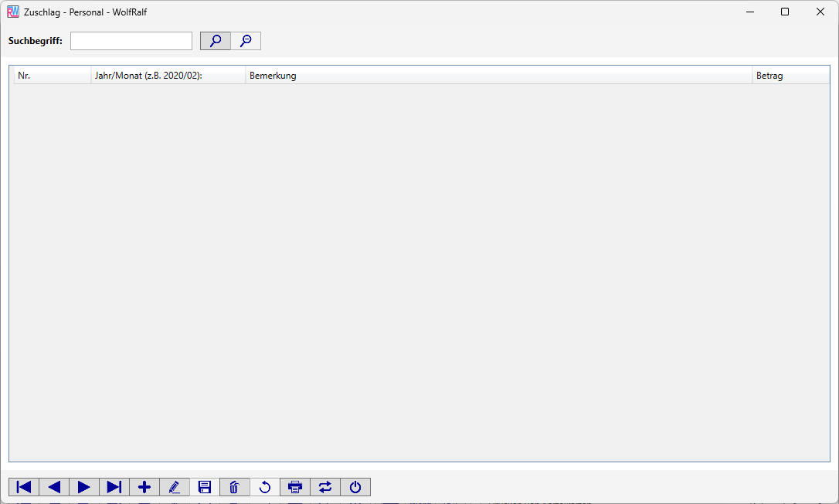The image size is (839, 504).
Task: Go to the next record
Action: (84, 487)
